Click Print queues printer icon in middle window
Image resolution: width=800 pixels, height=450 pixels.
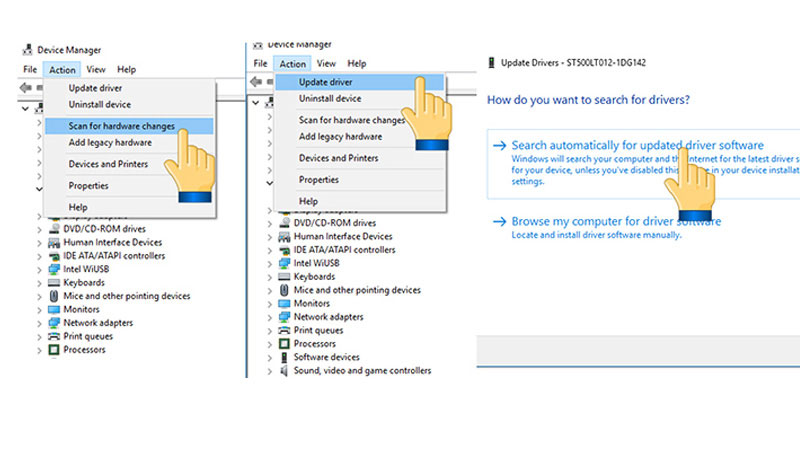click(x=284, y=330)
